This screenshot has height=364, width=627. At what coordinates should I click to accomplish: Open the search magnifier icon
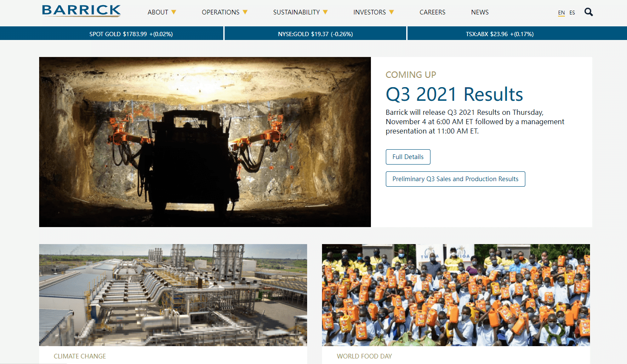tap(589, 12)
